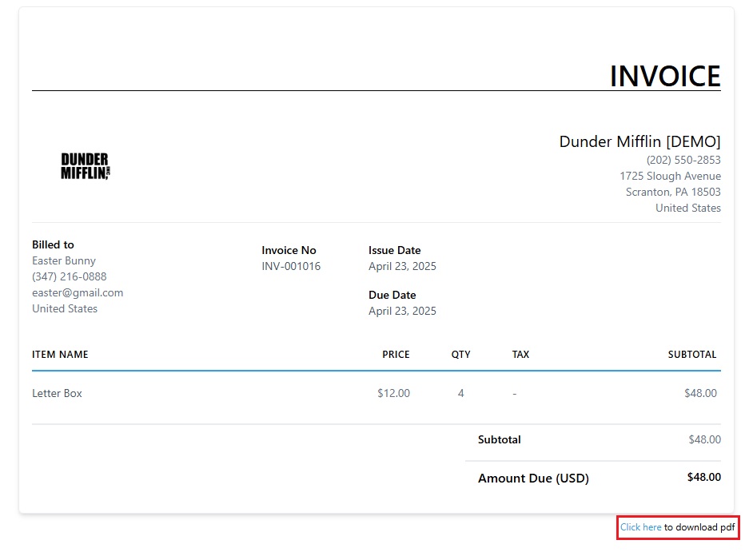Click 'SUBTOTAL' column header
This screenshot has width=753, height=560.
(692, 354)
